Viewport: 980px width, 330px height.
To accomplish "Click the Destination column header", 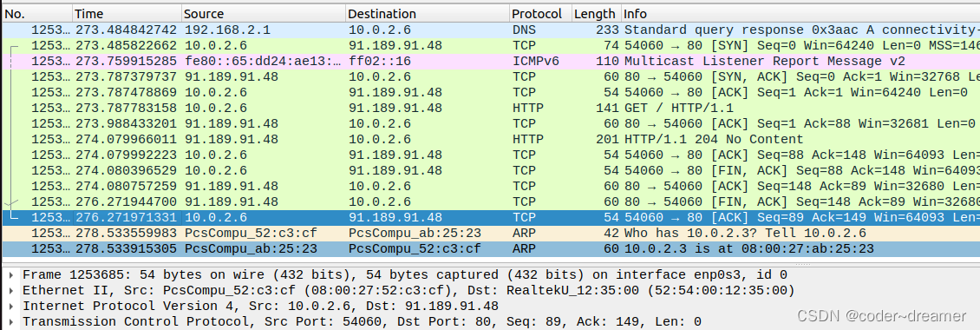I will point(427,14).
